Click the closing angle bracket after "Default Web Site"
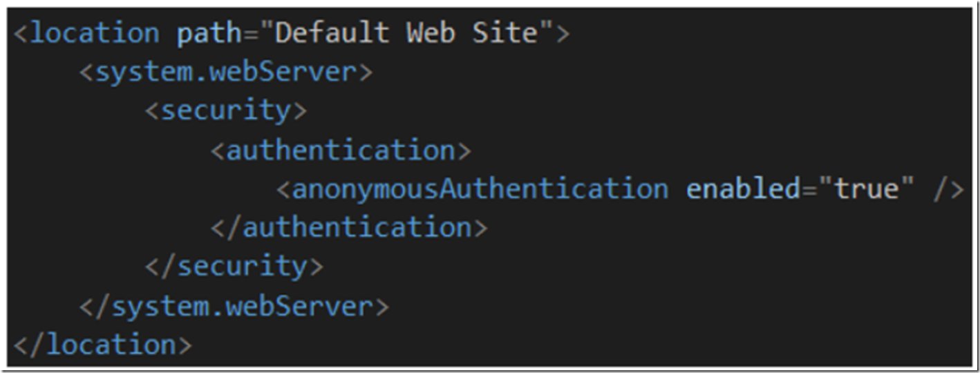The height and width of the screenshot is (373, 980). (x=563, y=35)
